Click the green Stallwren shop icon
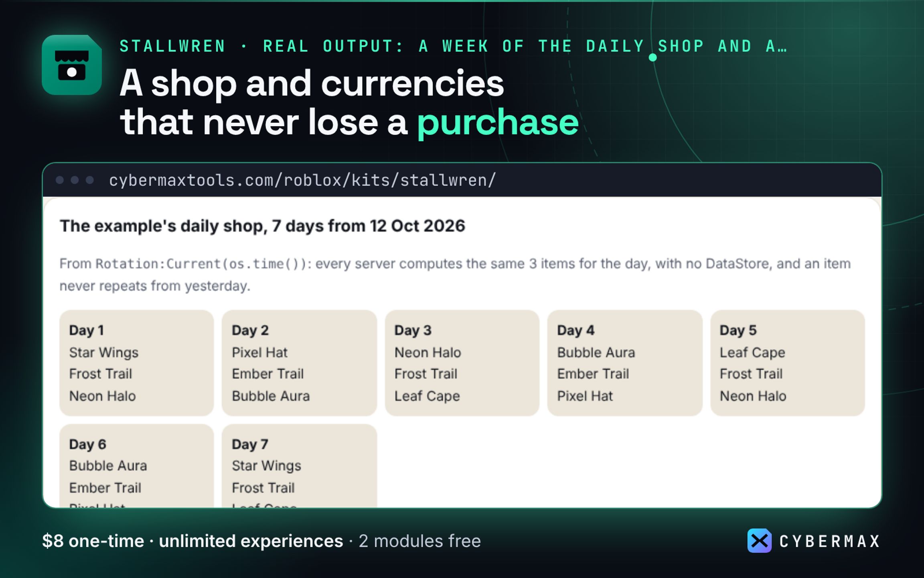Image resolution: width=924 pixels, height=578 pixels. [72, 65]
